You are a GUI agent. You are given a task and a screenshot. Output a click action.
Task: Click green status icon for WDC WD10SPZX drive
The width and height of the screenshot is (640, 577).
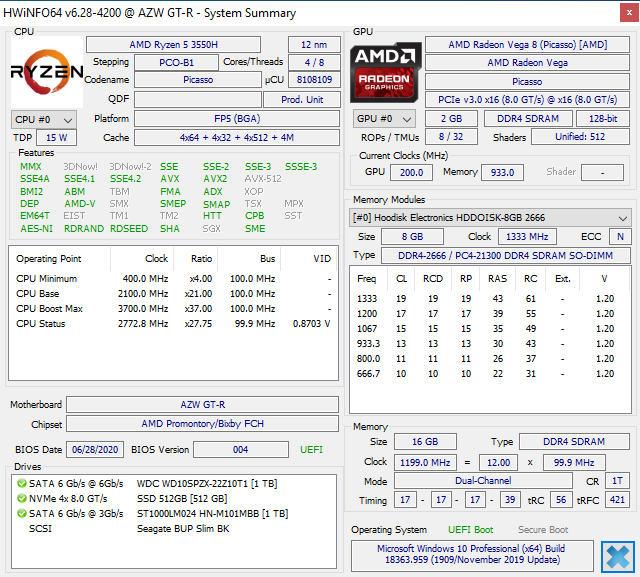pos(22,484)
